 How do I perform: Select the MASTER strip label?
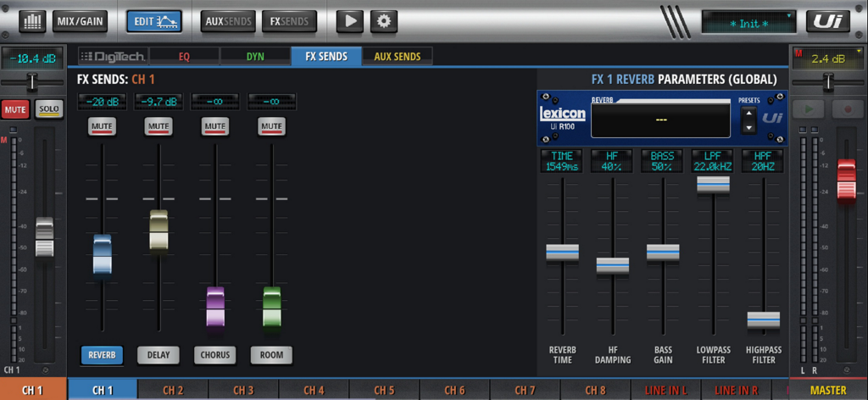[x=828, y=390]
